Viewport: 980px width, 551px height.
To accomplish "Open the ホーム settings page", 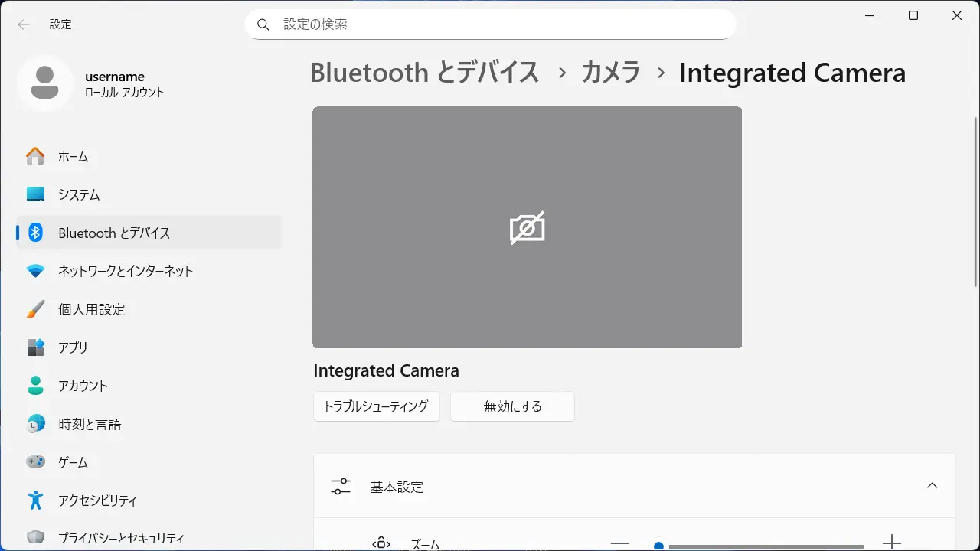I will [x=73, y=156].
